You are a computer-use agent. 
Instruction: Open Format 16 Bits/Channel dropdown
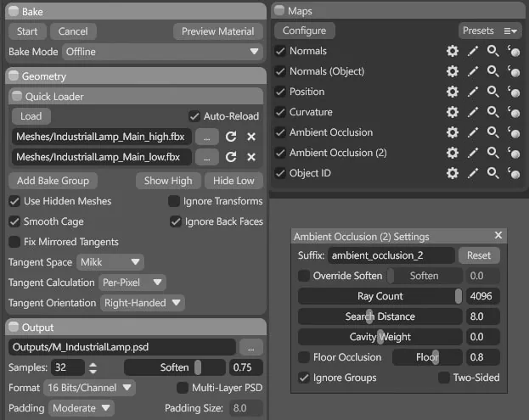[89, 388]
